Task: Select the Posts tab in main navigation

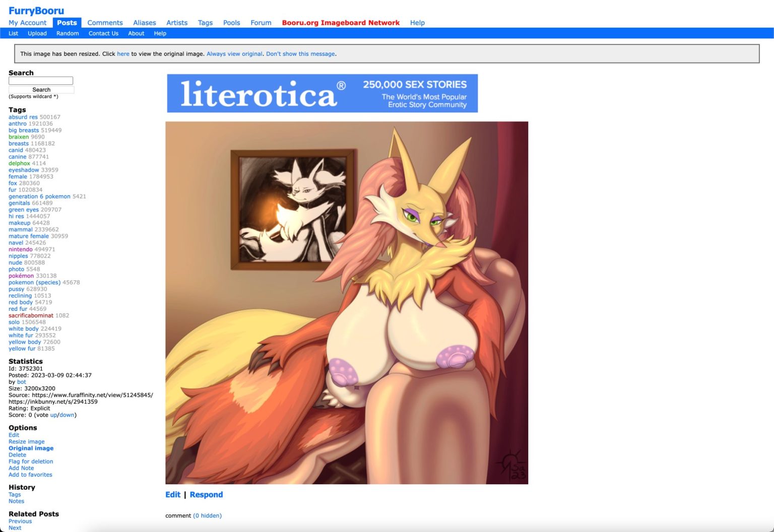Action: [x=67, y=23]
